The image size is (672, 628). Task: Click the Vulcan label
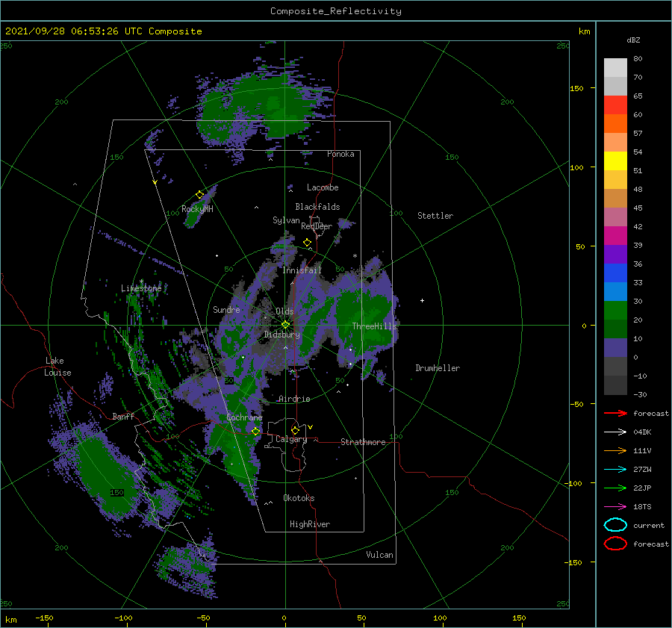point(379,555)
